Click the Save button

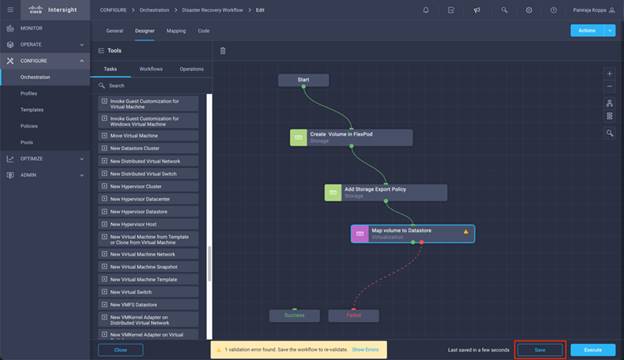coord(540,350)
